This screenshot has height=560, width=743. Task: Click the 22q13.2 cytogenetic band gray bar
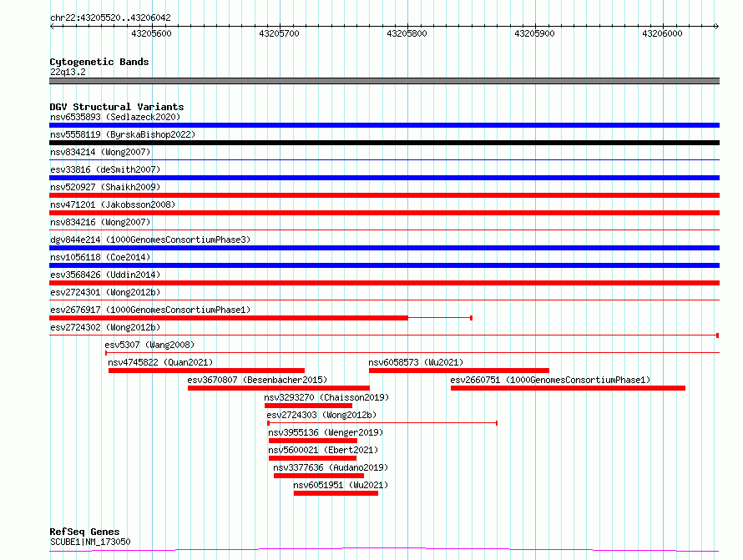tap(384, 81)
